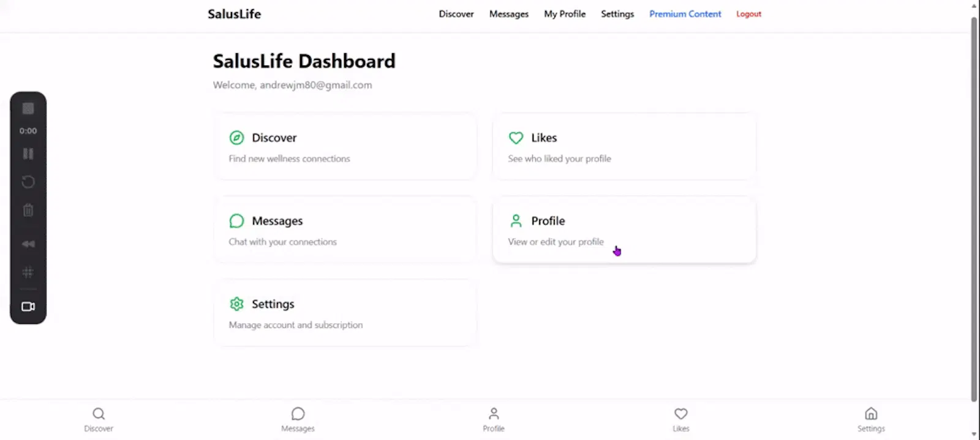Click the person icon on Profile card
This screenshot has width=980, height=440.
coord(516,221)
